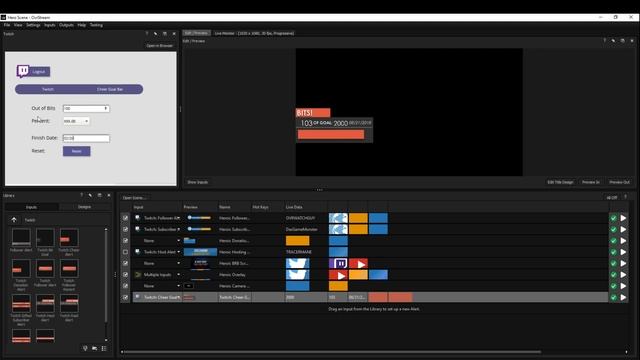640x360 pixels.
Task: Click the Library panel help icon
Action: point(81,196)
